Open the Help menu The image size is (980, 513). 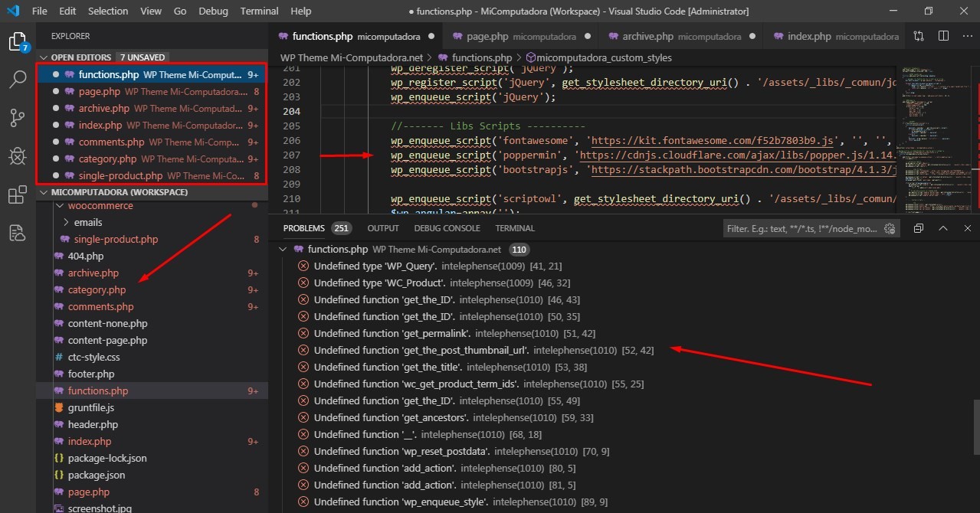[x=301, y=11]
